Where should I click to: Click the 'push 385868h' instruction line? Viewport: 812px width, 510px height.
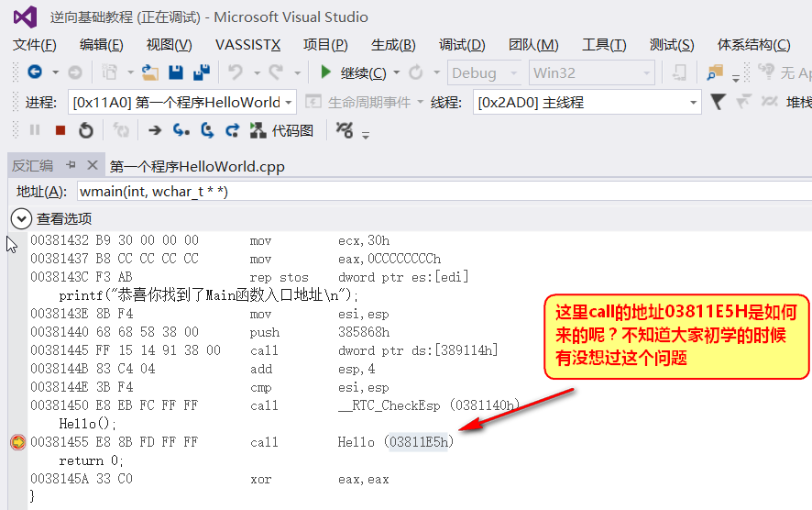point(210,332)
